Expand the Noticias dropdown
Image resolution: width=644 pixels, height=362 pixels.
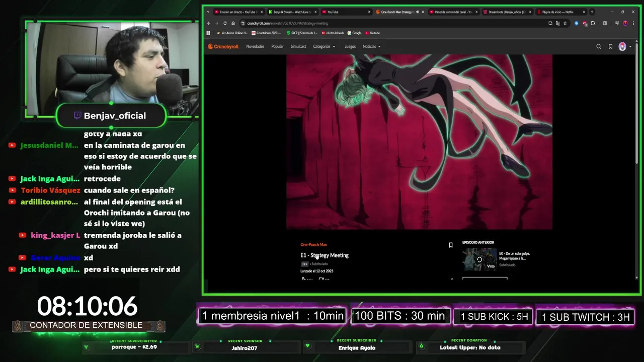tap(372, 47)
